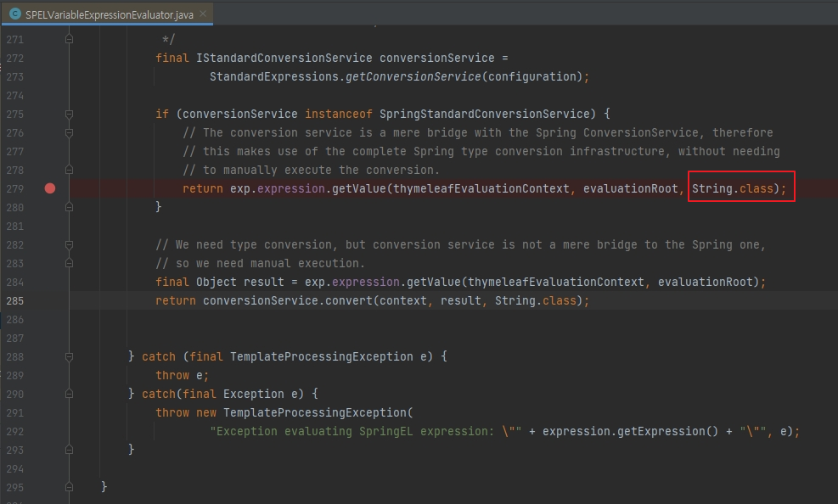
Task: Click the convert method call on line 285
Action: click(x=348, y=300)
